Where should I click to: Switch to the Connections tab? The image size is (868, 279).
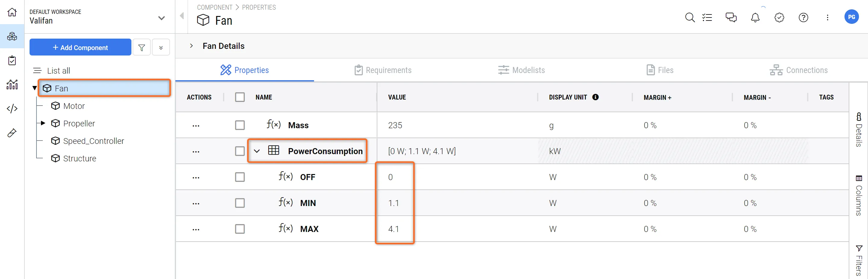[799, 70]
